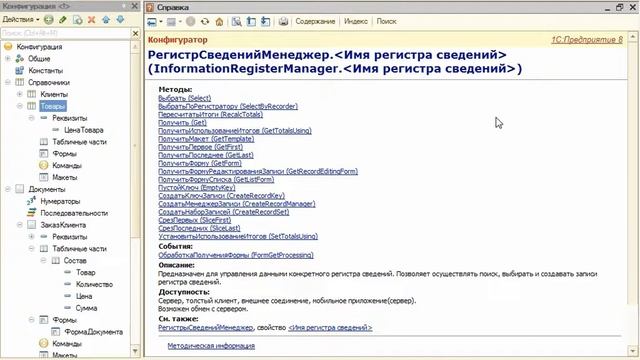The height and width of the screenshot is (360, 640).
Task: Open the Выбрать (Select) method link
Action: pos(184,98)
